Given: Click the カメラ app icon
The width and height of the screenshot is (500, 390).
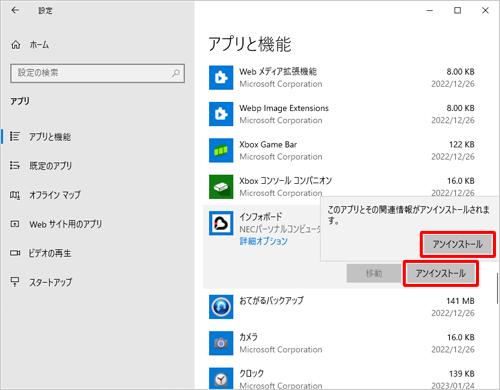Looking at the screenshot, I should (221, 343).
